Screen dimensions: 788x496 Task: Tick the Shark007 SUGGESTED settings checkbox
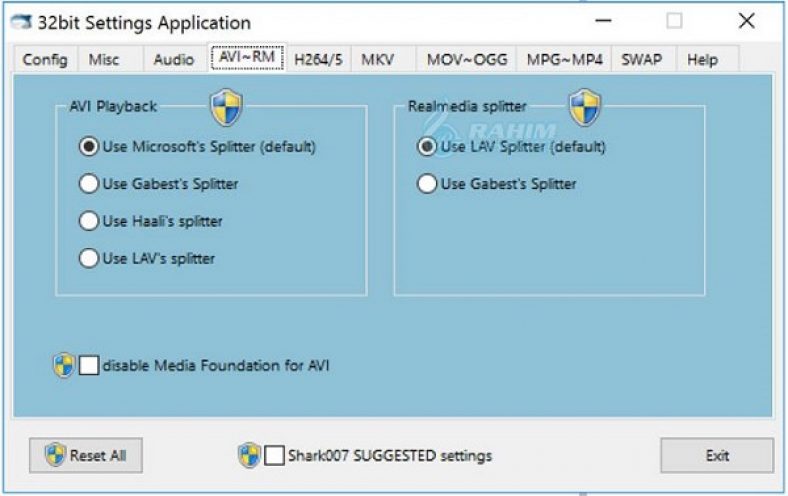point(274,455)
